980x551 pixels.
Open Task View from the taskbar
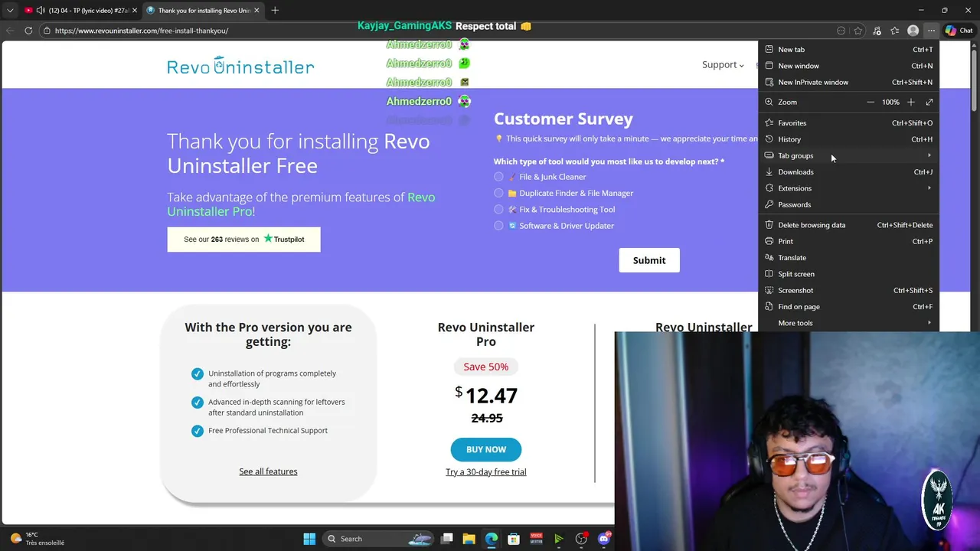[447, 539]
